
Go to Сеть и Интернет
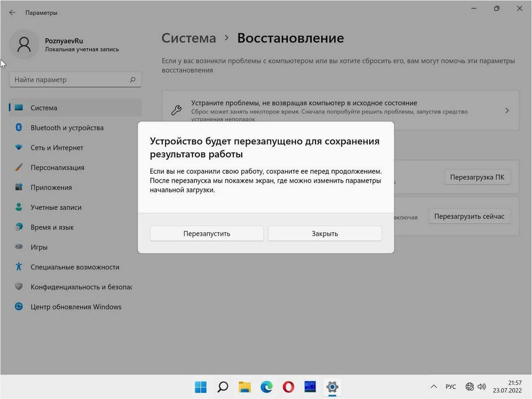click(75, 148)
